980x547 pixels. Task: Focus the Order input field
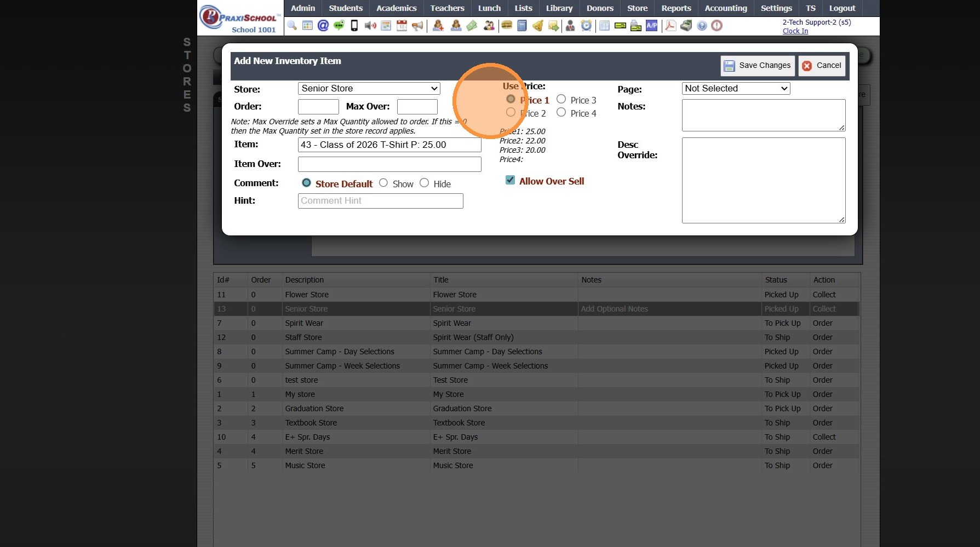(x=318, y=107)
